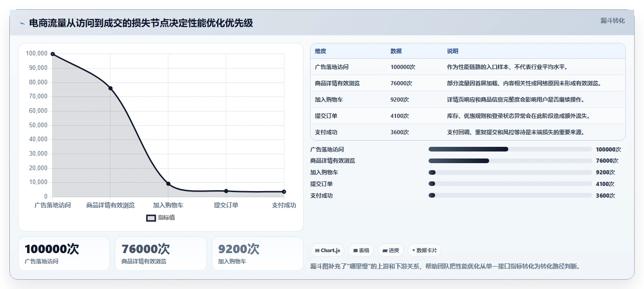The height and width of the screenshot is (289, 644).
Task: Click the 漏斗转化 tag in header
Action: [x=612, y=21]
